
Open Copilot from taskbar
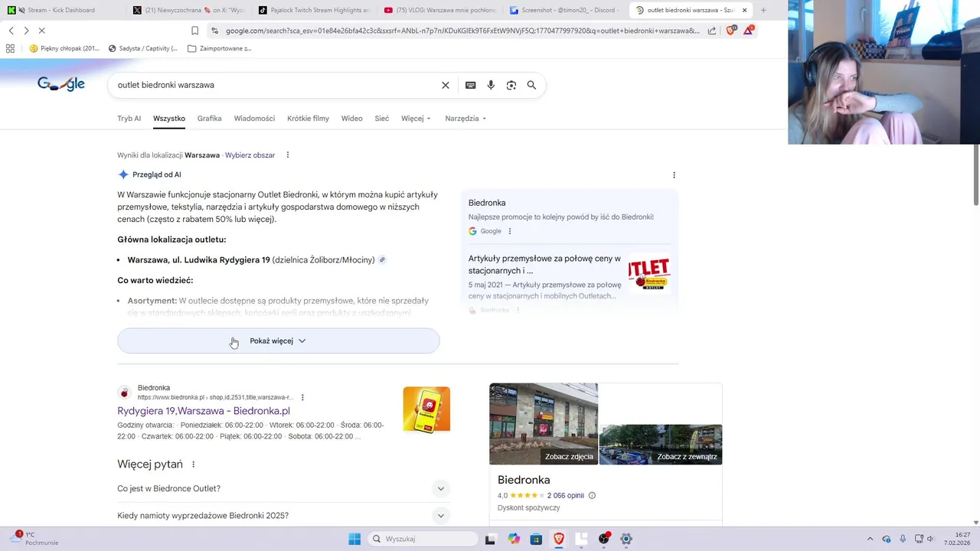(x=514, y=539)
